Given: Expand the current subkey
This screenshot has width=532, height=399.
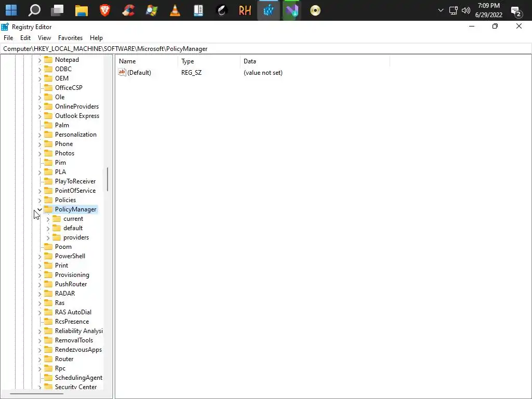Looking at the screenshot, I should tap(48, 219).
